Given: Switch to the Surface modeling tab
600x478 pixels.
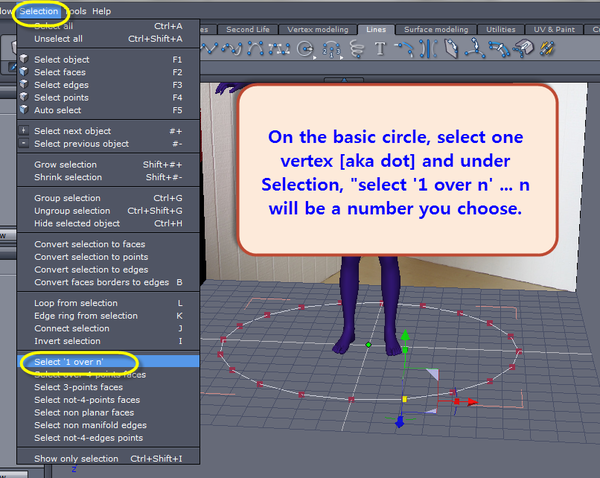Looking at the screenshot, I should 436,29.
